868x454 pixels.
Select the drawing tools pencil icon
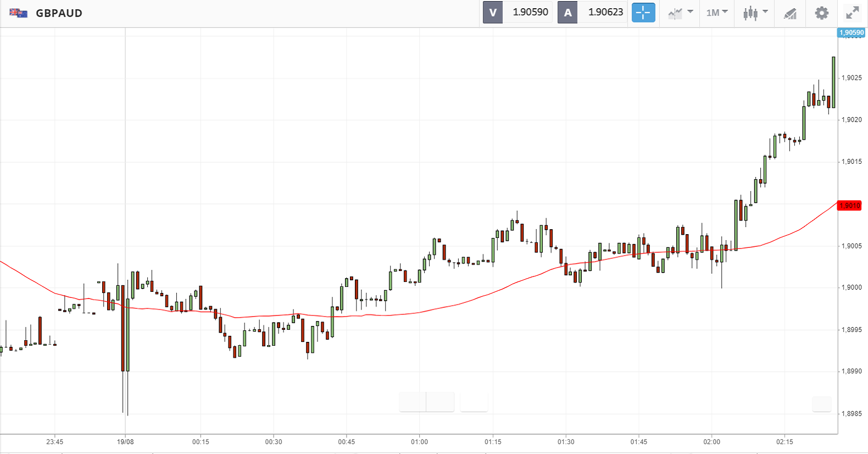pyautogui.click(x=790, y=13)
